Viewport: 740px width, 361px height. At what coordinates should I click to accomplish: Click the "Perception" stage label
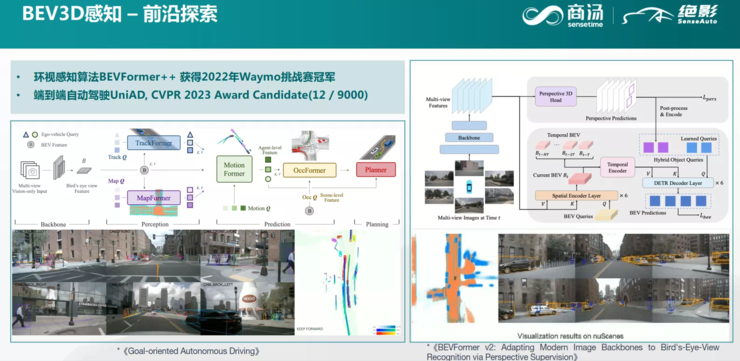point(155,225)
